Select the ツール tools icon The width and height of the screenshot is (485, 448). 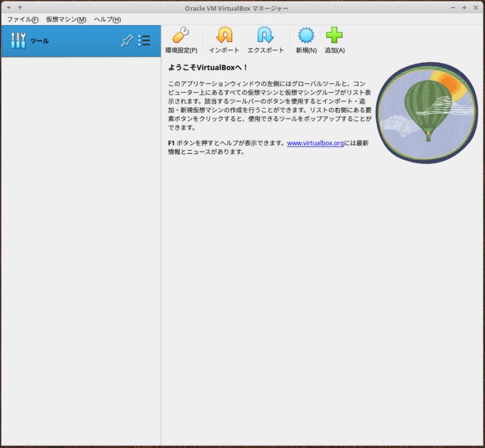click(x=18, y=41)
